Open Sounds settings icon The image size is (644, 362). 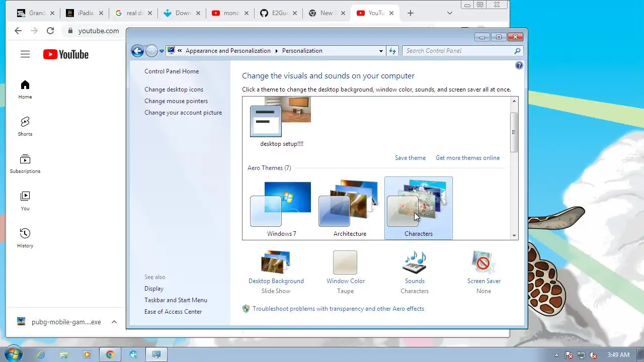[415, 262]
